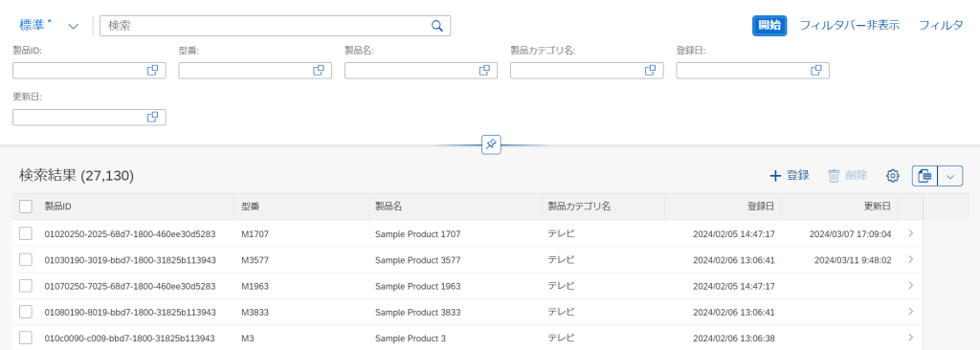
Task: Open details chevron for Sample Product 3577
Action: [x=911, y=259]
